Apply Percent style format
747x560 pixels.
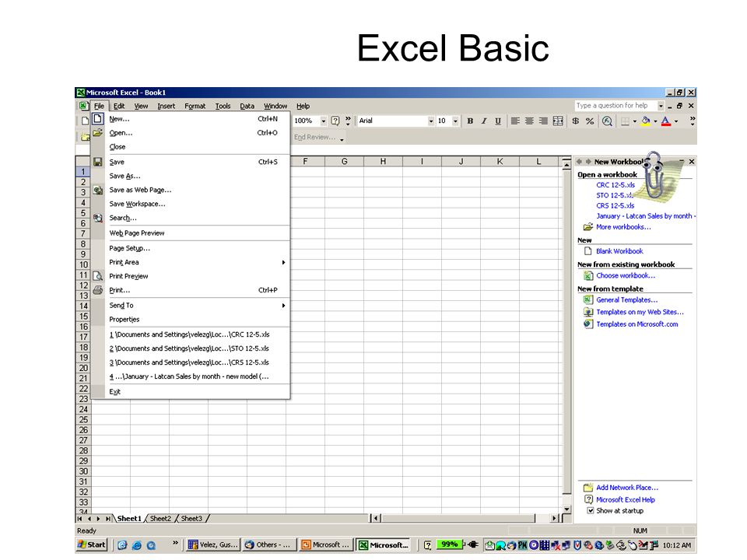click(590, 121)
